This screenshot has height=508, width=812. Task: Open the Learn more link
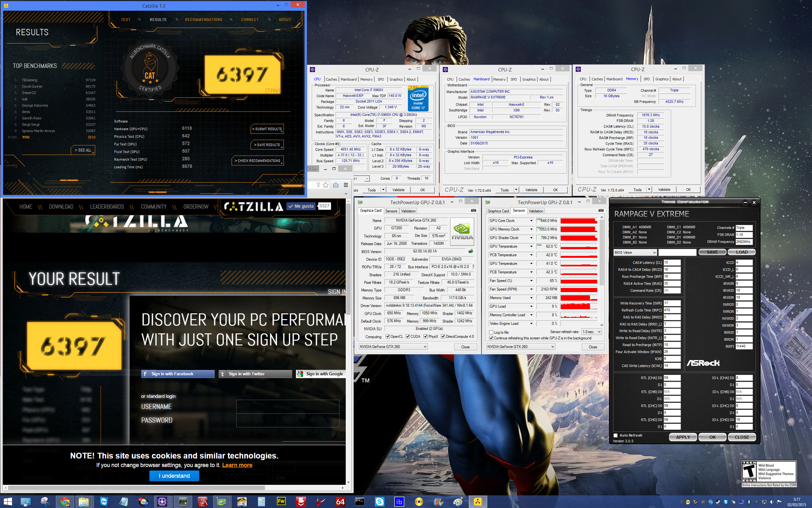click(x=237, y=465)
